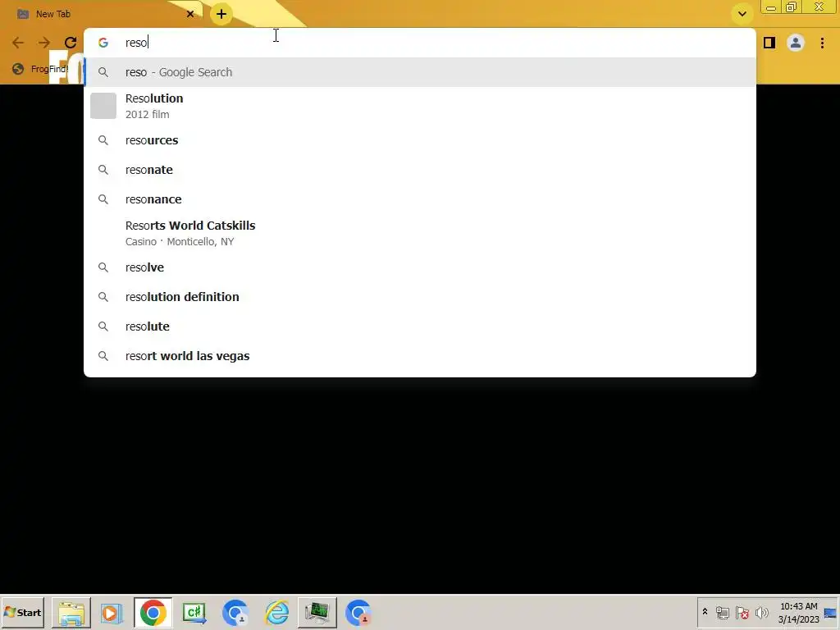Select the resources suggestion

[x=420, y=140]
